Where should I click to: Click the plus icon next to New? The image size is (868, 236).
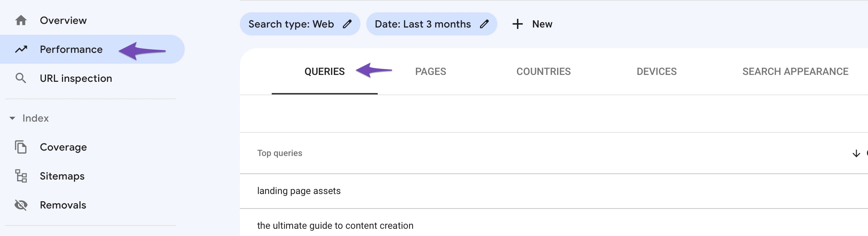point(517,24)
